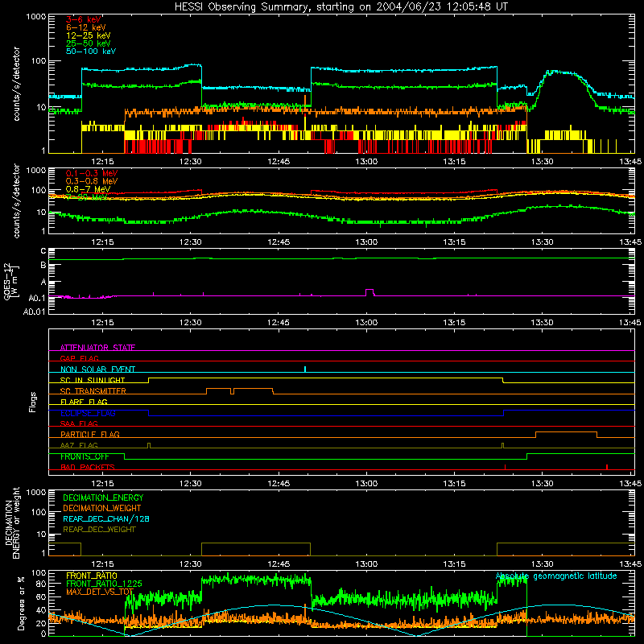Select the red 3-6 keV legend label

pyautogui.click(x=84, y=19)
